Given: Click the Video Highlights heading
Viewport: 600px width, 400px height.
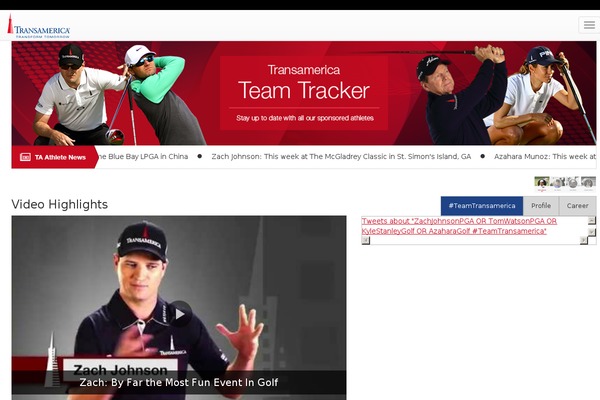Looking at the screenshot, I should coord(60,204).
